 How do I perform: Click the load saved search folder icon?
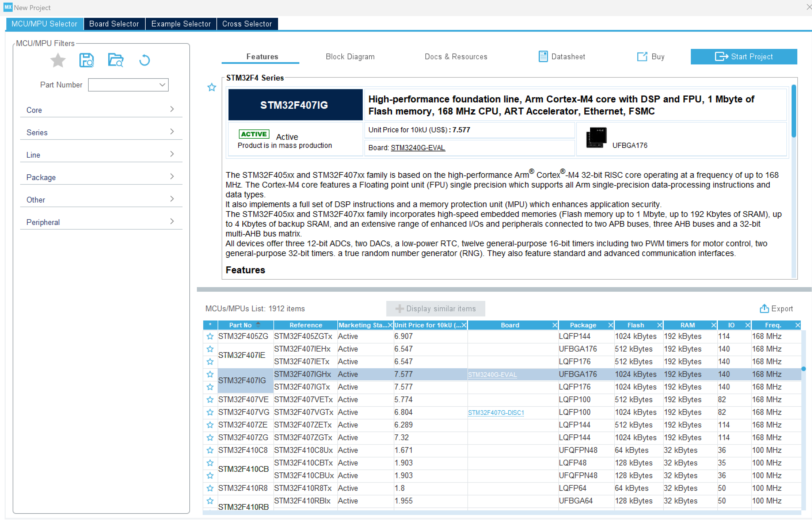tap(115, 60)
